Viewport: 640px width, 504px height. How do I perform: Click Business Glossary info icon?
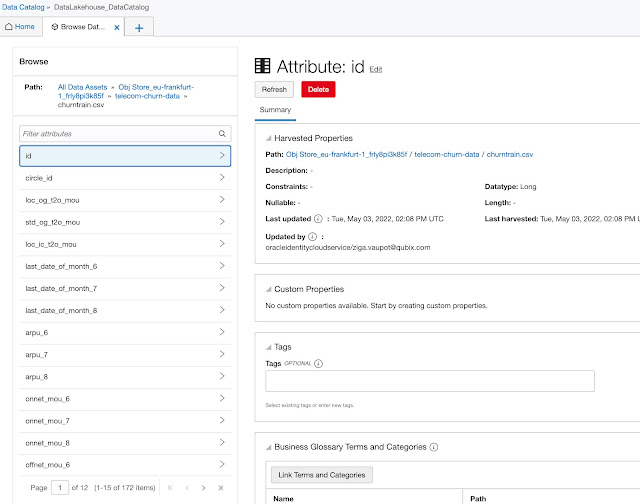[x=434, y=447]
